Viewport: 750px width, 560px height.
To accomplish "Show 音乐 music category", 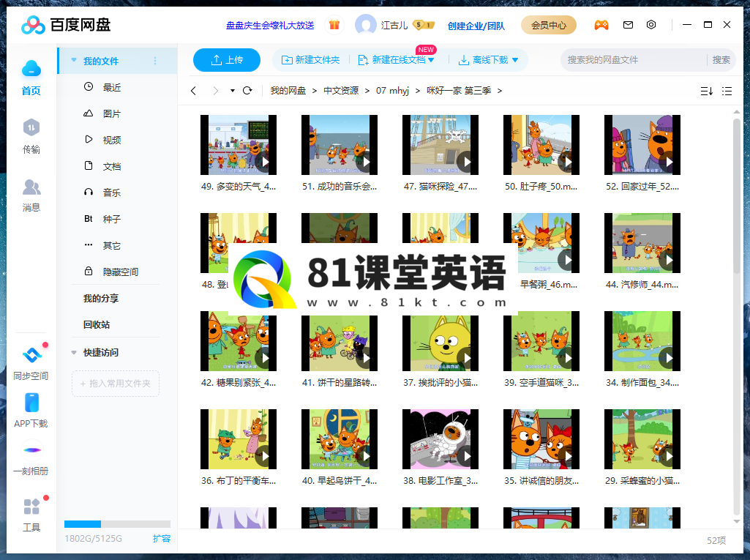I will point(111,193).
